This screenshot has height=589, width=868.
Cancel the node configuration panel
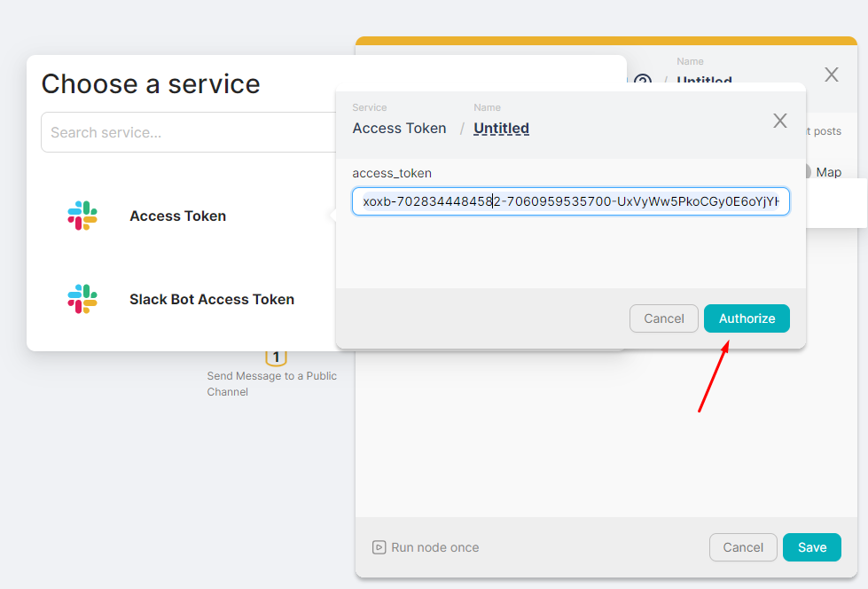(743, 547)
